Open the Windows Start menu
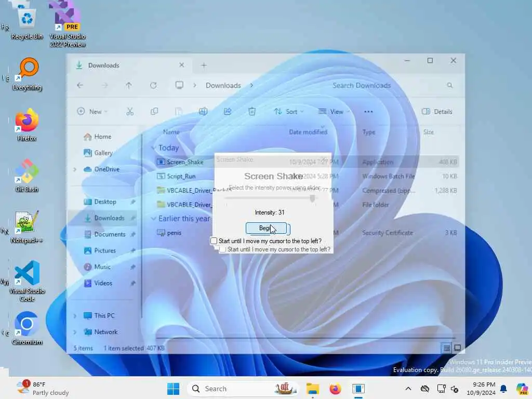The height and width of the screenshot is (399, 532). tap(174, 389)
